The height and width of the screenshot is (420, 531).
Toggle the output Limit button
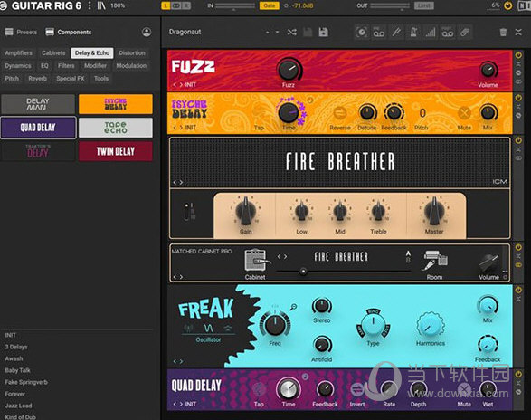tap(424, 5)
